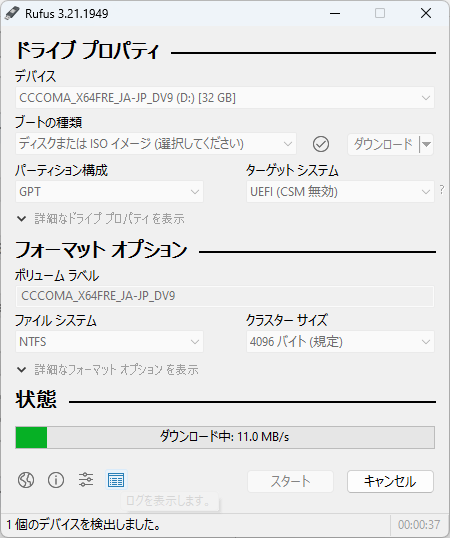Open the about information icon

tap(56, 480)
